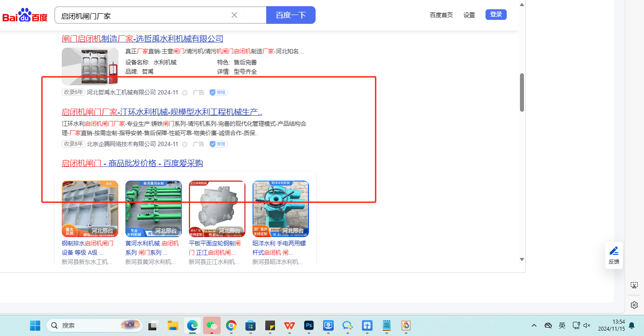Click the vertical scrollbar thumb
The image size is (644, 336).
point(522,92)
